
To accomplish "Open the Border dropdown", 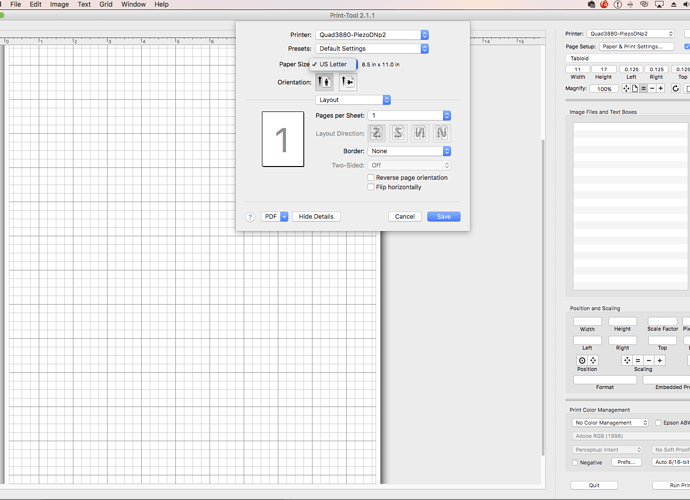I will click(409, 151).
